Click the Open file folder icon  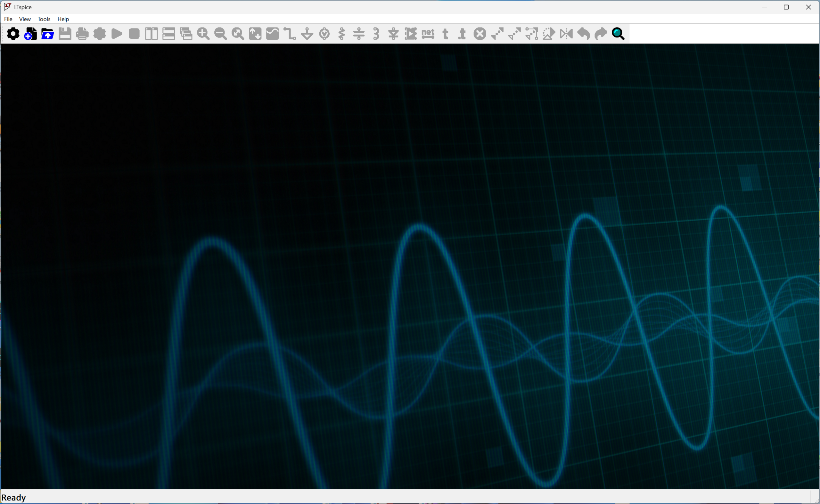[x=48, y=34]
